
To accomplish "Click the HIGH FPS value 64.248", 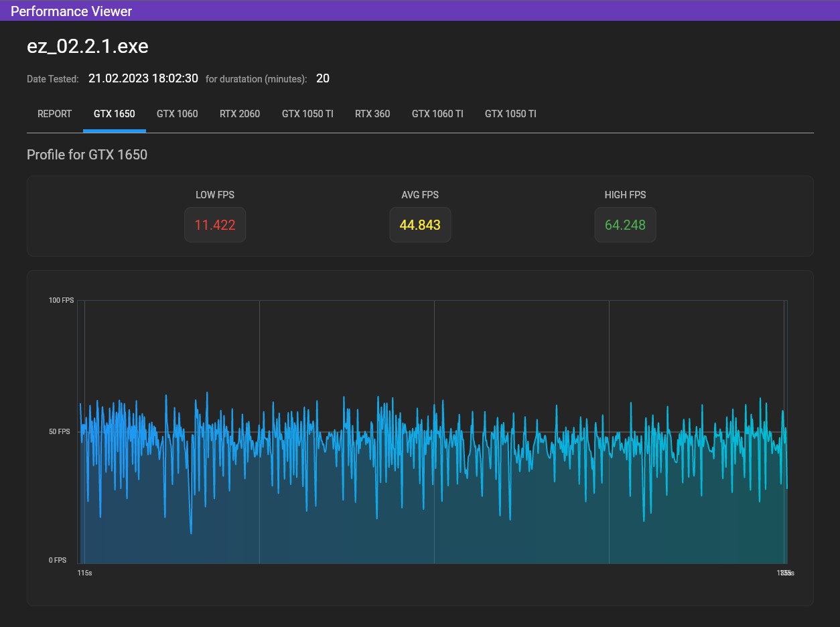I will tap(625, 225).
